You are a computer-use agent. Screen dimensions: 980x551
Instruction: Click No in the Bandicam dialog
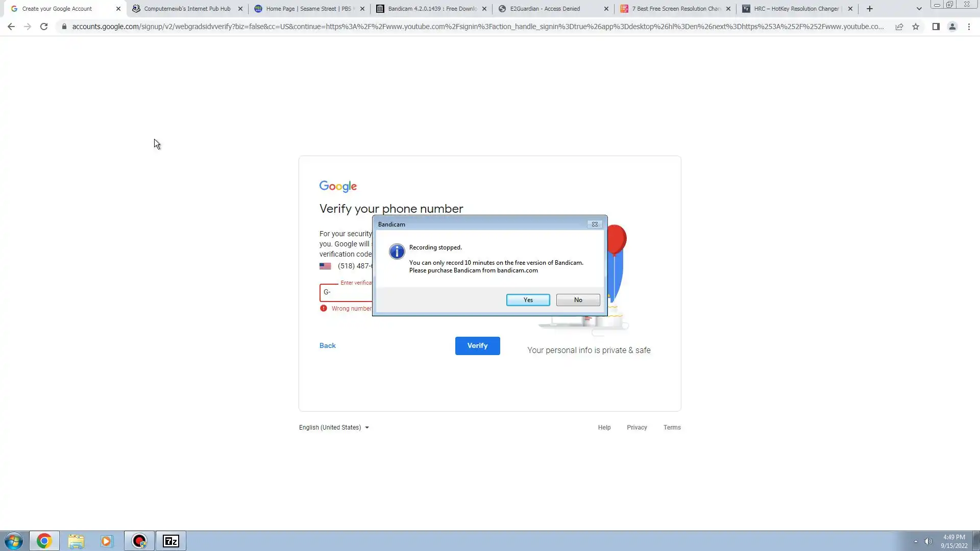(578, 300)
